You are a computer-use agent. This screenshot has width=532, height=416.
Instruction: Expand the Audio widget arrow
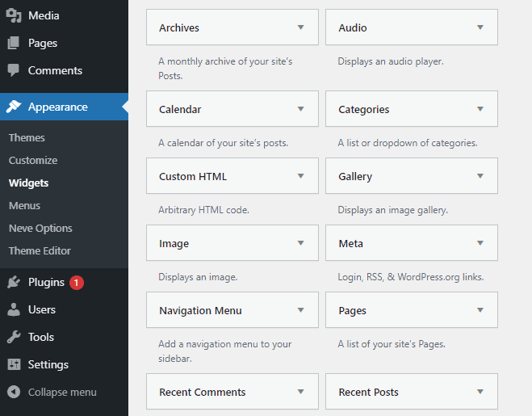coord(480,27)
